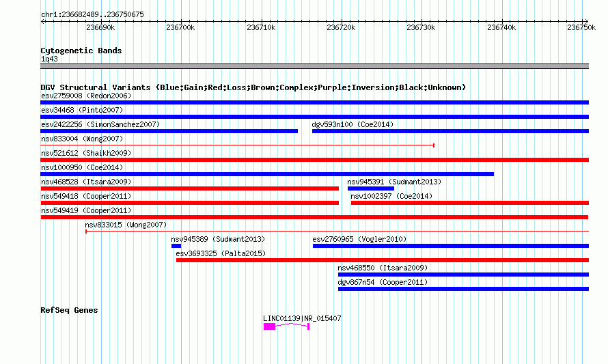Click the nsv833004 (Wong2007) thin red line

[237, 145]
